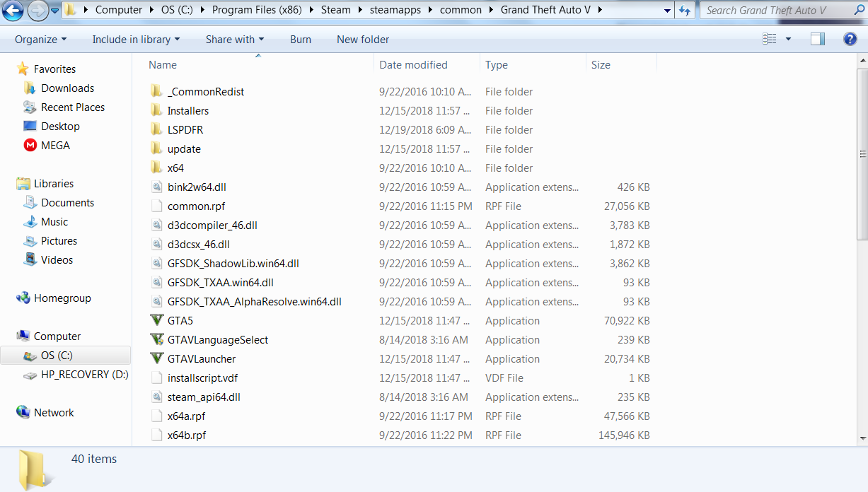Click the Back navigation arrow
868x492 pixels.
tap(14, 10)
